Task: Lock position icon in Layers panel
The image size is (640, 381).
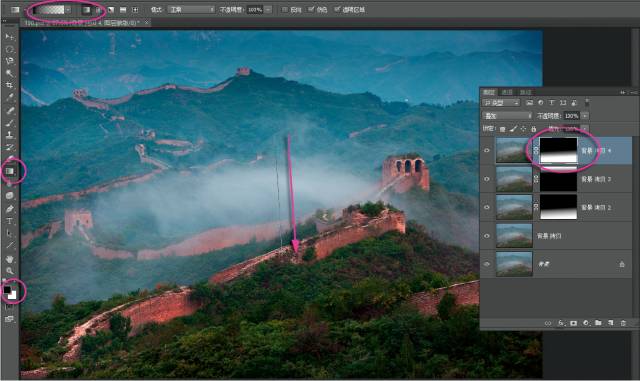Action: click(523, 129)
